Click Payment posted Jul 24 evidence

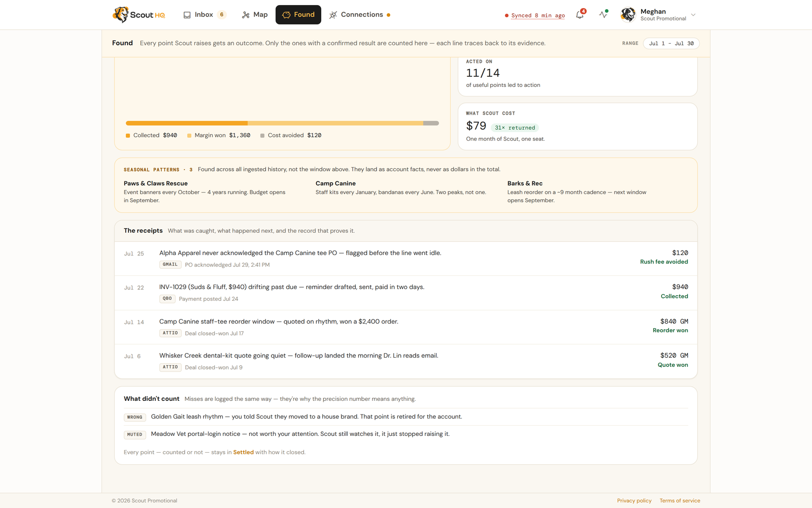(x=208, y=299)
